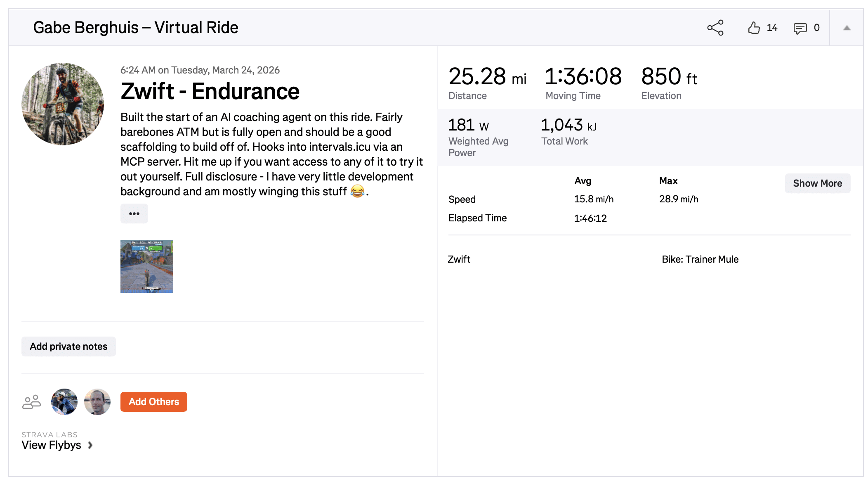The width and height of the screenshot is (868, 484).
Task: Click the activity date 6:24 AM on Tuesday
Action: pyautogui.click(x=200, y=70)
